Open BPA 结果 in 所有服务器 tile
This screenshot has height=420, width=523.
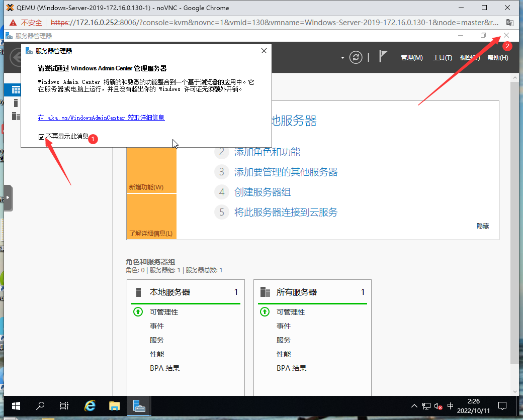pos(292,368)
